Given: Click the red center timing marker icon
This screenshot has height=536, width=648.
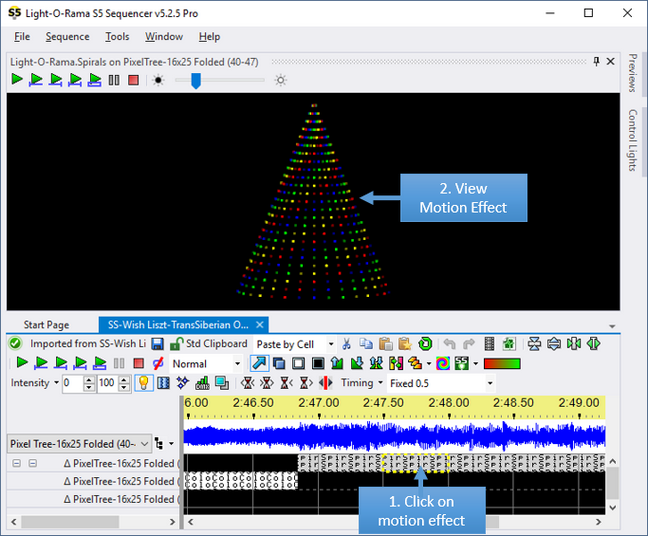Looking at the screenshot, I should click(x=326, y=383).
